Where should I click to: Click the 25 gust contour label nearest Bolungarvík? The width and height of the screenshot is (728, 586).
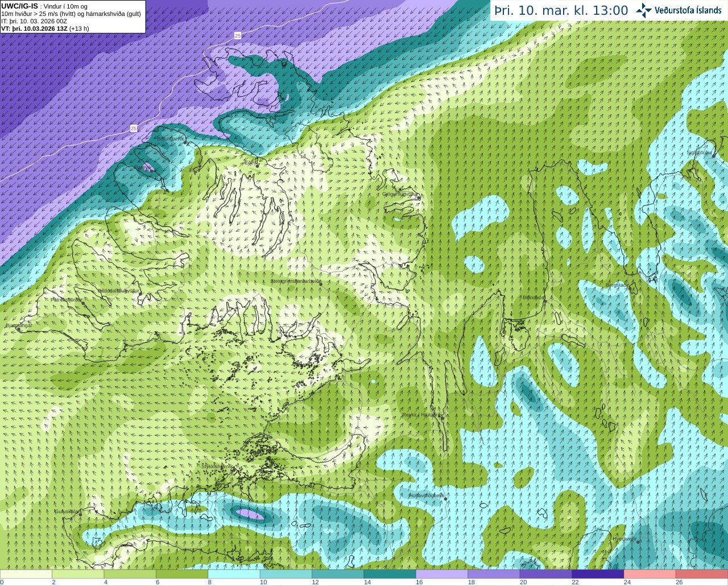pyautogui.click(x=134, y=129)
